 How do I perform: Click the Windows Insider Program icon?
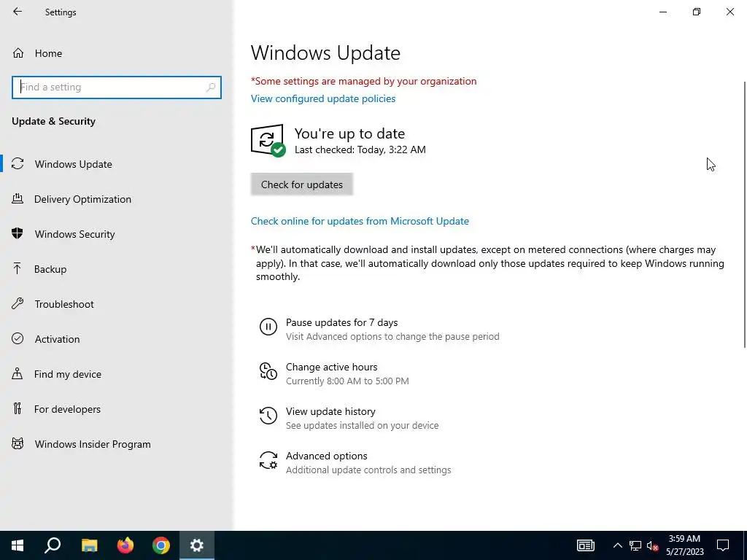(18, 443)
